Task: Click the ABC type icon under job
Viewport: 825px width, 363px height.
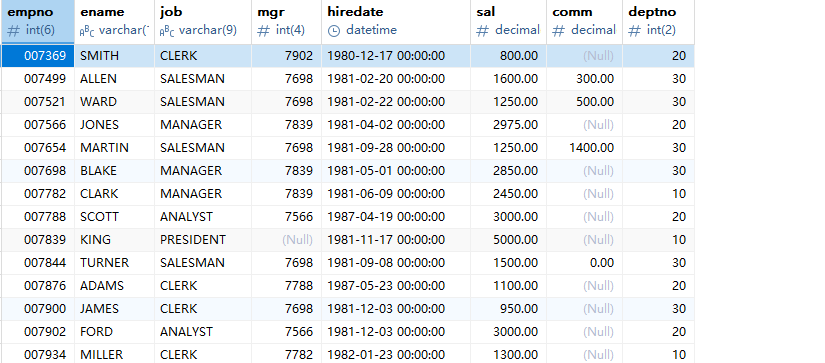Action: [x=167, y=32]
